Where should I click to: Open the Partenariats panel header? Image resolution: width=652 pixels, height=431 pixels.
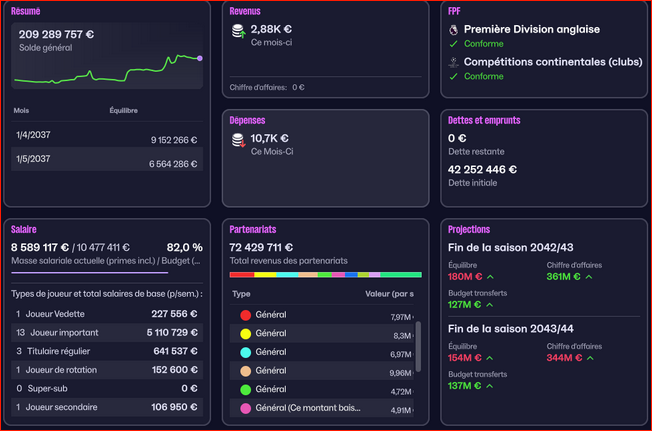(252, 229)
